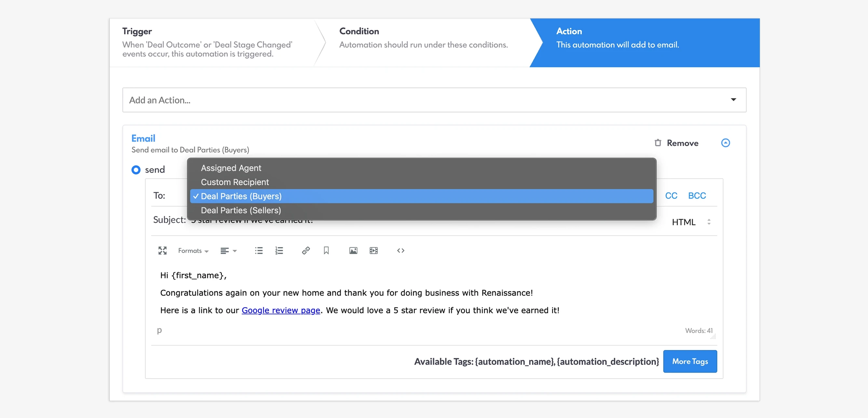Insert a numbered list
The height and width of the screenshot is (418, 868).
point(279,250)
